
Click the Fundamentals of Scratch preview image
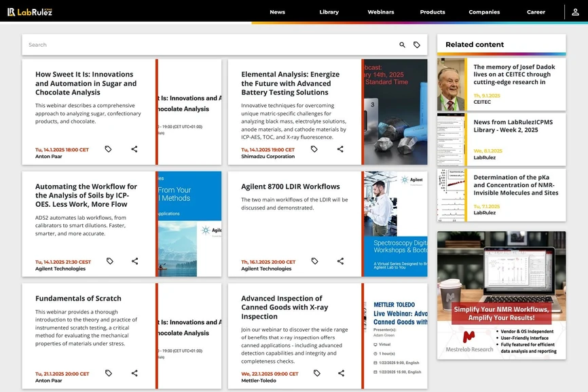click(x=189, y=336)
